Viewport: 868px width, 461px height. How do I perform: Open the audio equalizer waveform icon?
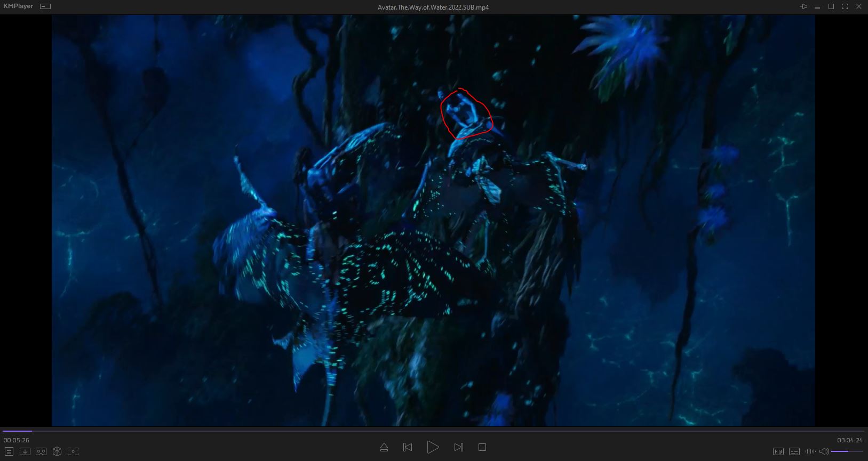(x=810, y=451)
